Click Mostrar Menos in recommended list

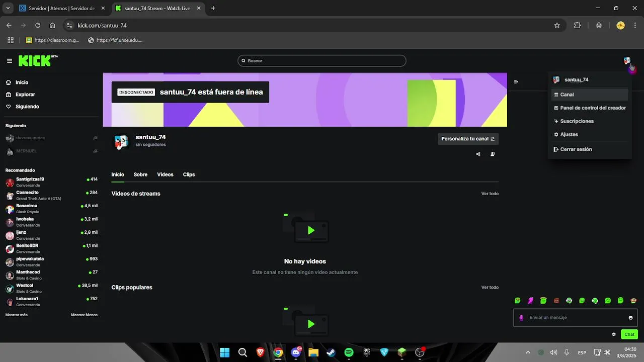point(84,315)
